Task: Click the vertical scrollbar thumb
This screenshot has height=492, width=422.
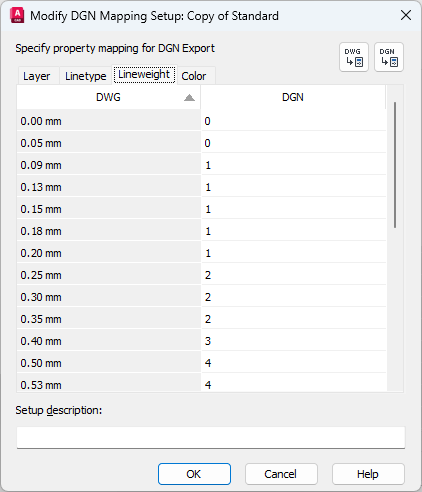Action: [395, 165]
